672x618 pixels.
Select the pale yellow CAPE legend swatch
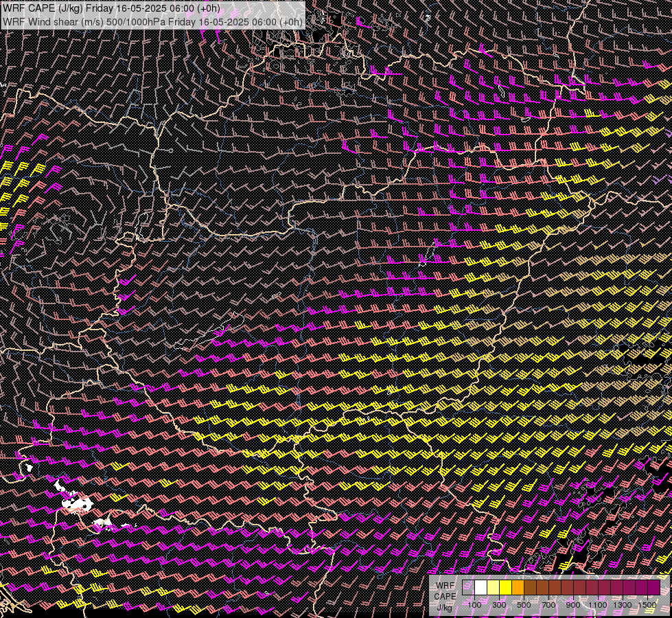[x=494, y=587]
